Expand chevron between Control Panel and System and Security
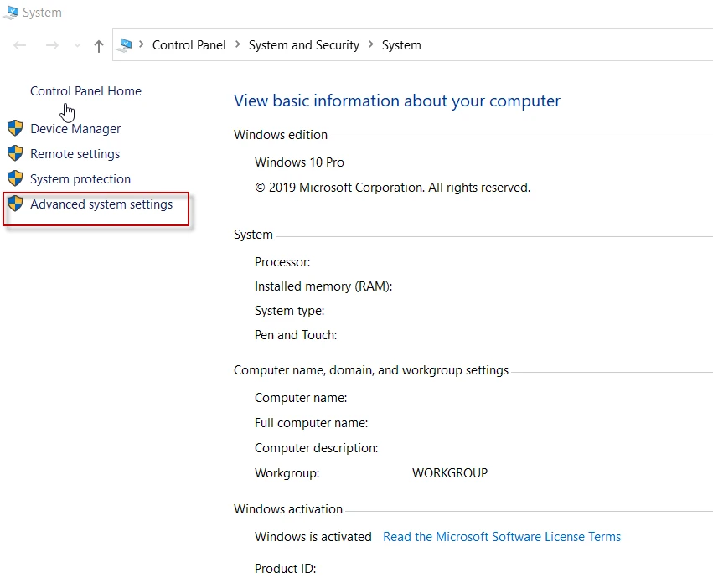 pyautogui.click(x=238, y=45)
